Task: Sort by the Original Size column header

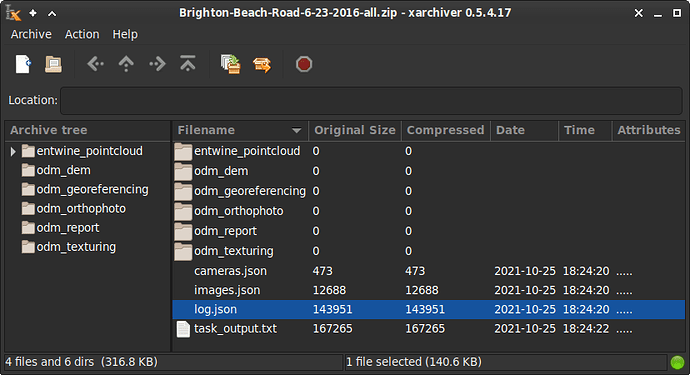Action: [x=355, y=130]
